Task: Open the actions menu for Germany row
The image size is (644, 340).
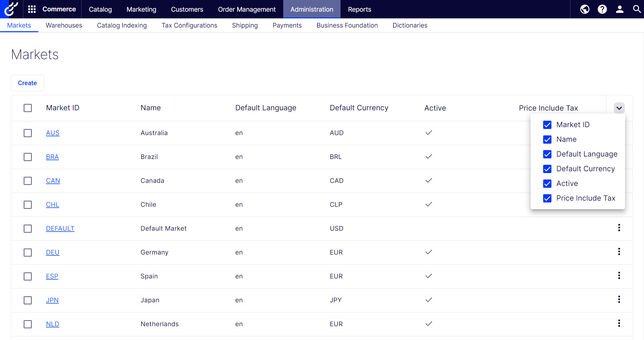Action: point(619,251)
